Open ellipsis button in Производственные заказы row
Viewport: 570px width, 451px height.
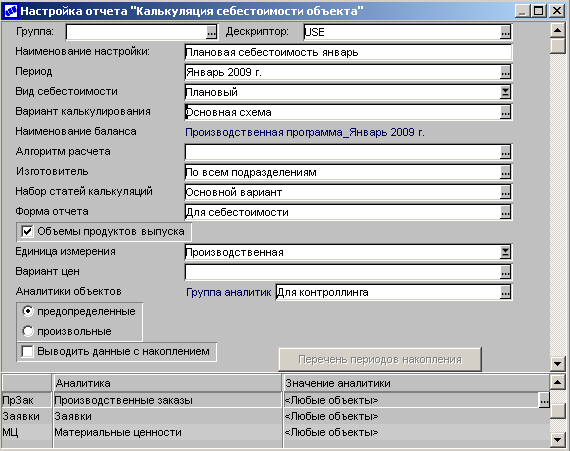click(544, 400)
